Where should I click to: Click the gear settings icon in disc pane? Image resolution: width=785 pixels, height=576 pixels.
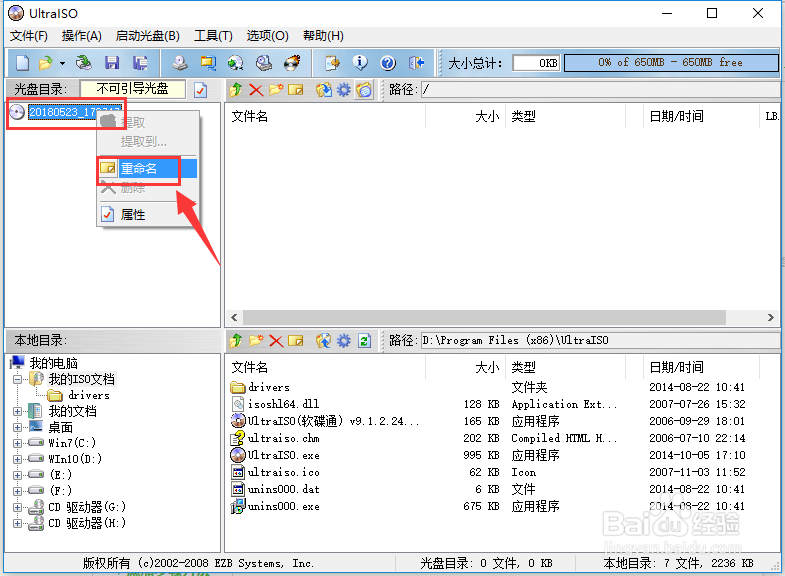point(343,90)
